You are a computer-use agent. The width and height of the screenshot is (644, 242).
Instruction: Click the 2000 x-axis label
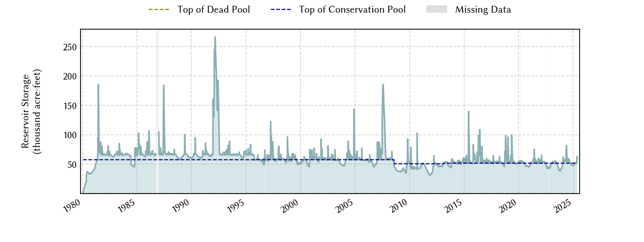[290, 206]
